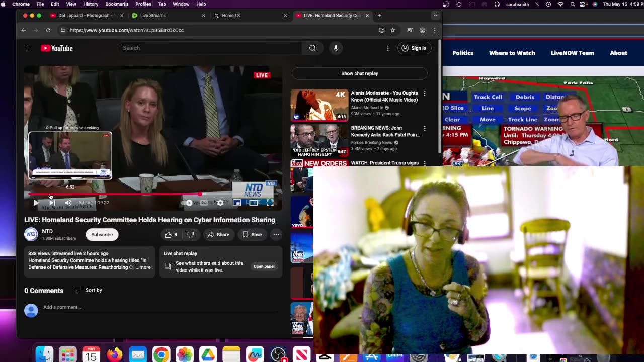Click the install app icon in address bar
The height and width of the screenshot is (362, 644).
381,30
